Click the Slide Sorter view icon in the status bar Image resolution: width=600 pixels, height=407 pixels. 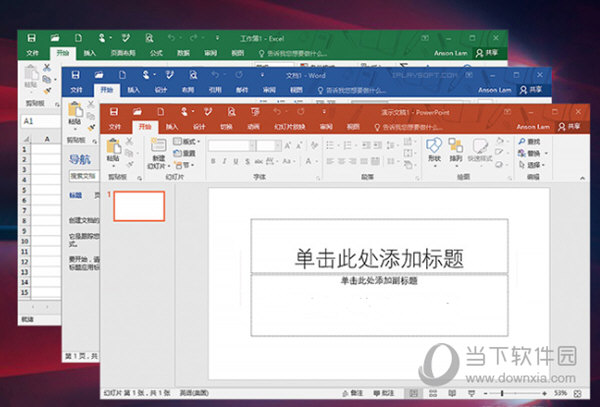coord(433,393)
